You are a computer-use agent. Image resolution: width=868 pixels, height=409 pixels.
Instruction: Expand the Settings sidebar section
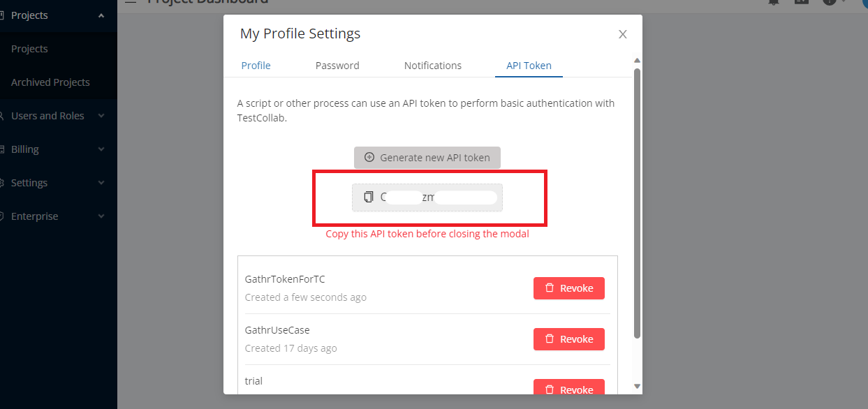pyautogui.click(x=54, y=183)
